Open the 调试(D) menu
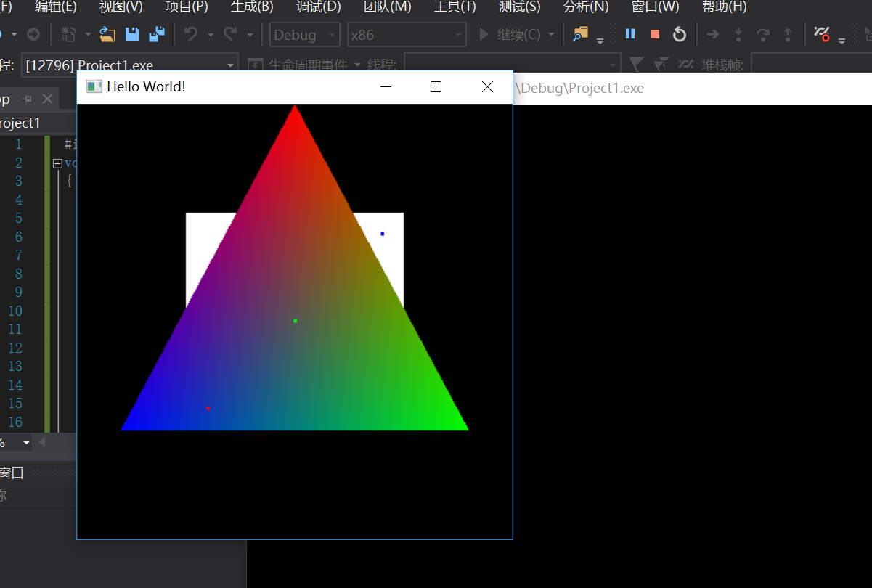 click(x=318, y=7)
